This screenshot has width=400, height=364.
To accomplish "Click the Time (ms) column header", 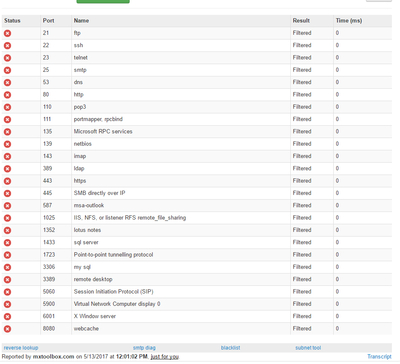I will 349,21.
